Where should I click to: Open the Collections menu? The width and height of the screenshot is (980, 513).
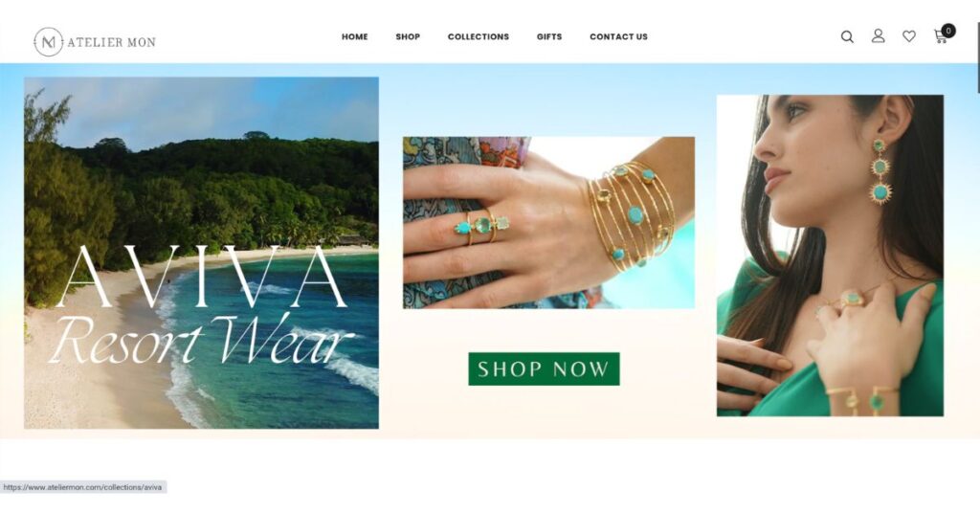[x=479, y=37]
